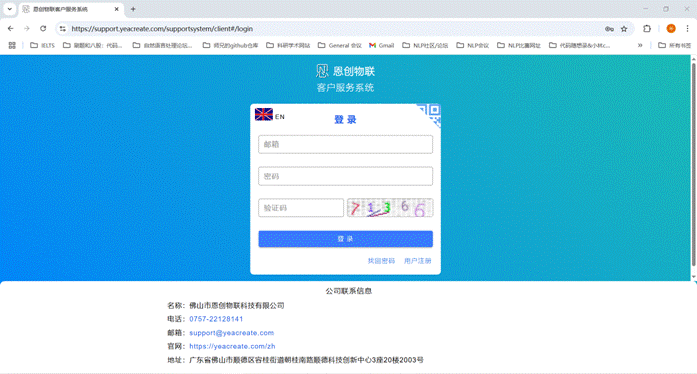Click the 找回密码 recover password link
The width and height of the screenshot is (697, 374).
pos(381,261)
